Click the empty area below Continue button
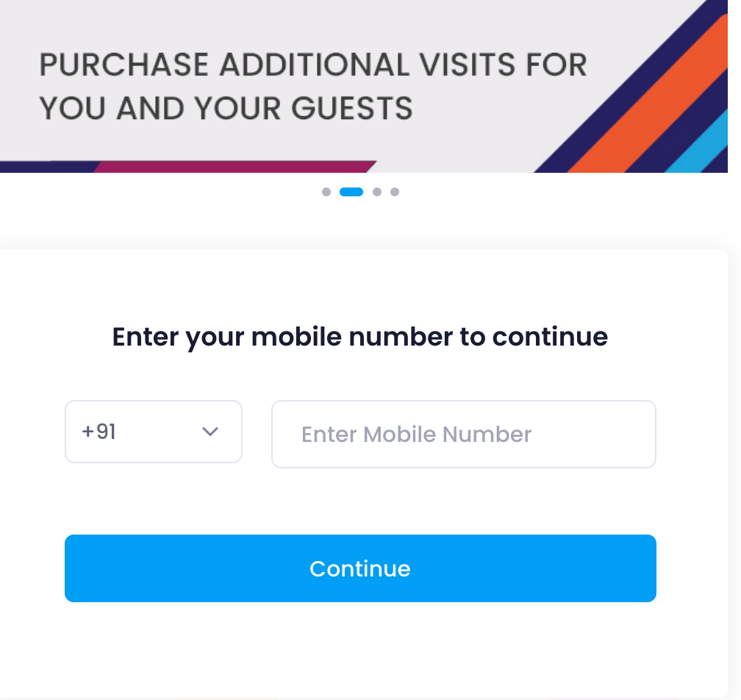This screenshot has width=741, height=700. tap(360, 647)
